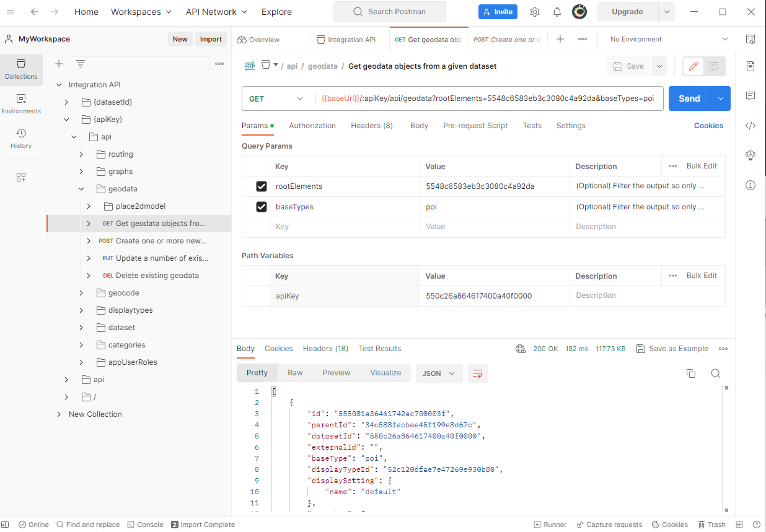This screenshot has height=532, width=766.
Task: Open the Documentation pane in right sidebar
Action: [x=751, y=66]
